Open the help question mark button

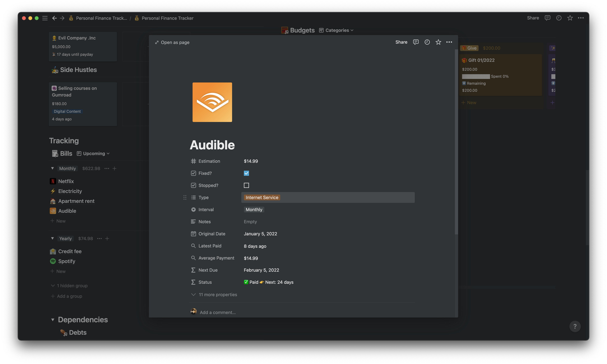(575, 326)
